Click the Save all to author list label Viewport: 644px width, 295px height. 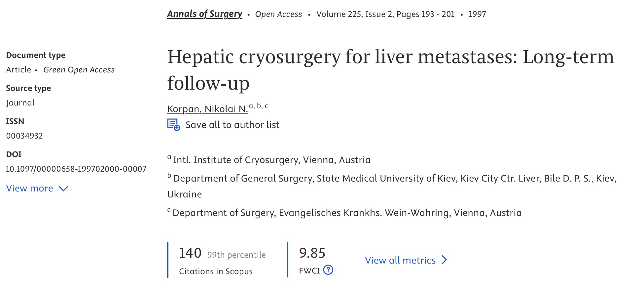coord(232,125)
